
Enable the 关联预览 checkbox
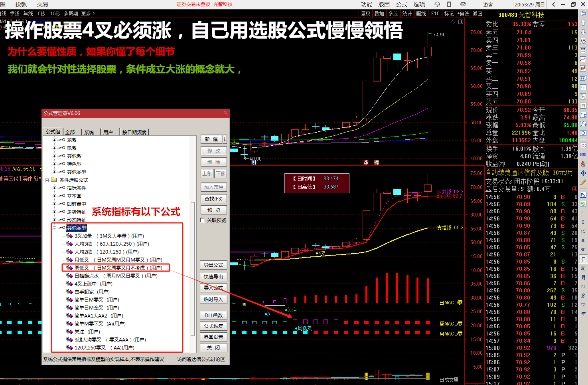(x=203, y=220)
